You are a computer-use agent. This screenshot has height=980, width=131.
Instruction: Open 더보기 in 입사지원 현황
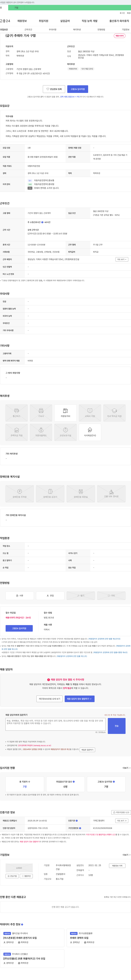click(x=126, y=768)
